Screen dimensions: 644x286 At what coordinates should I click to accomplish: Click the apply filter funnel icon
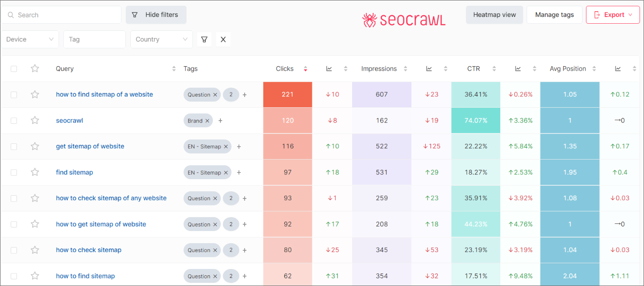[204, 39]
